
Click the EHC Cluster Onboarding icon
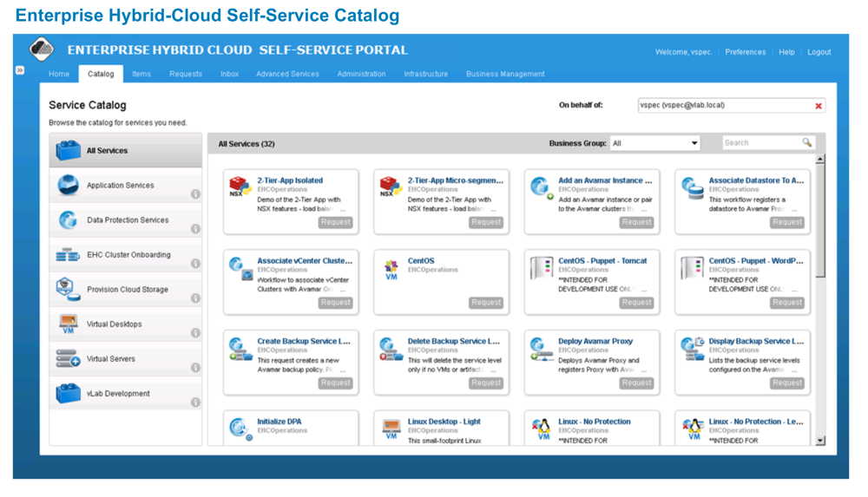click(x=68, y=255)
